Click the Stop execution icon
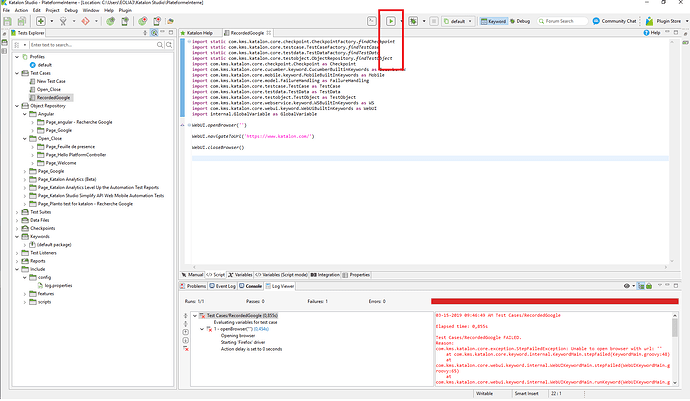Viewport: 690px width, 401px height. pos(434,21)
